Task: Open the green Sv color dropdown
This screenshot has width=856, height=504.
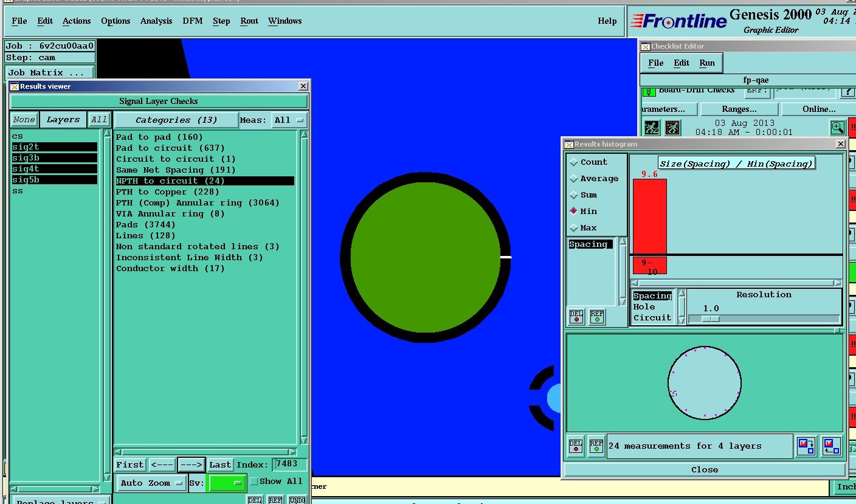Action: pyautogui.click(x=226, y=483)
